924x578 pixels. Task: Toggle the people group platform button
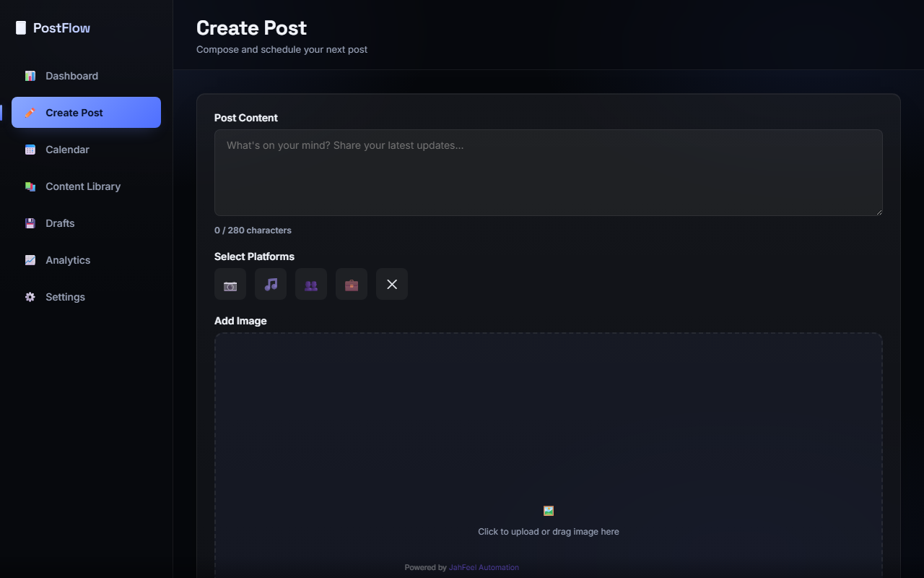311,284
